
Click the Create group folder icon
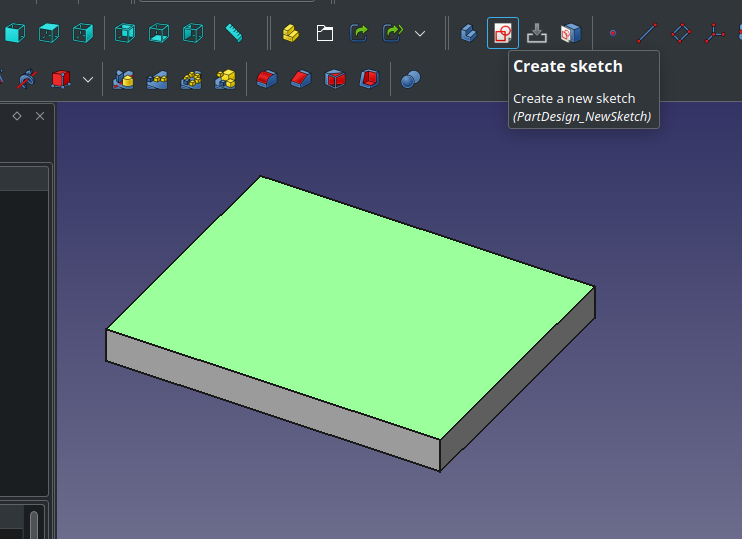tap(324, 34)
